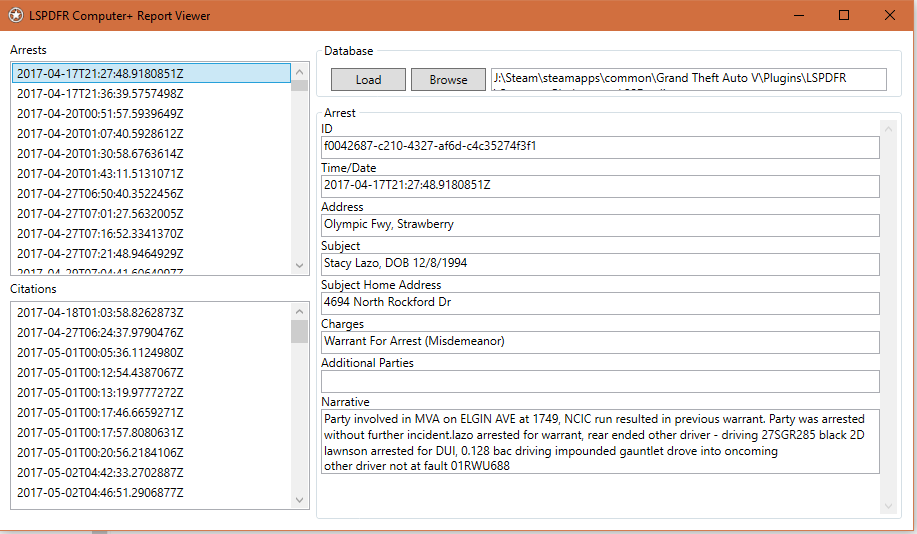The image size is (917, 534).
Task: Click the Charges field
Action: pos(599,342)
